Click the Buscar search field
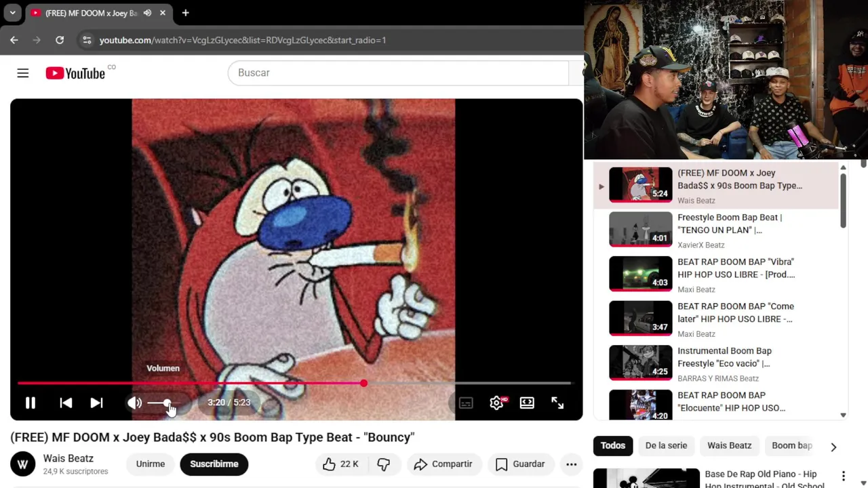 (399, 73)
